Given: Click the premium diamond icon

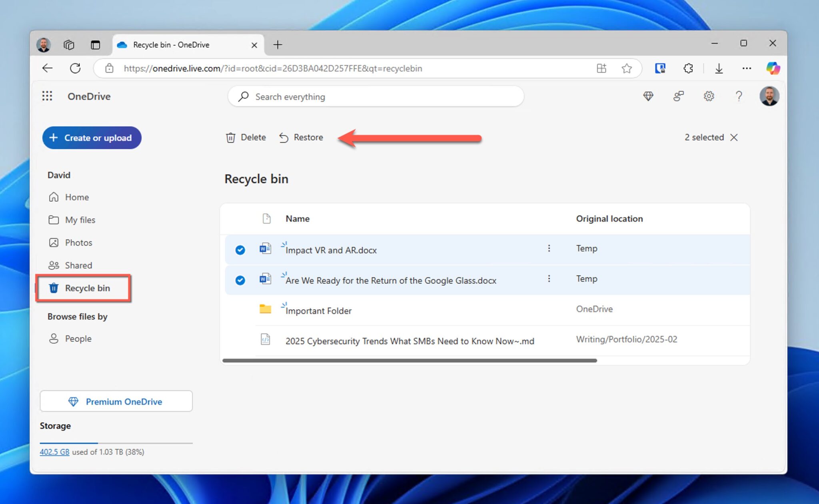Looking at the screenshot, I should coord(648,96).
